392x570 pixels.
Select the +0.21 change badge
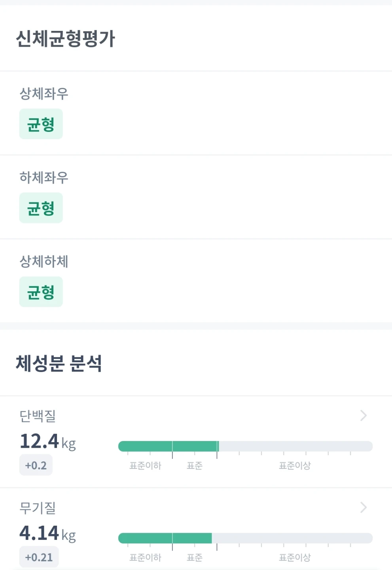[x=39, y=557]
